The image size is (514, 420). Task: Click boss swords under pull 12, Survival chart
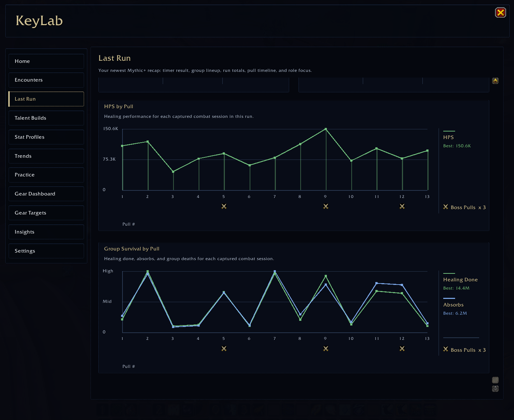pyautogui.click(x=402, y=349)
